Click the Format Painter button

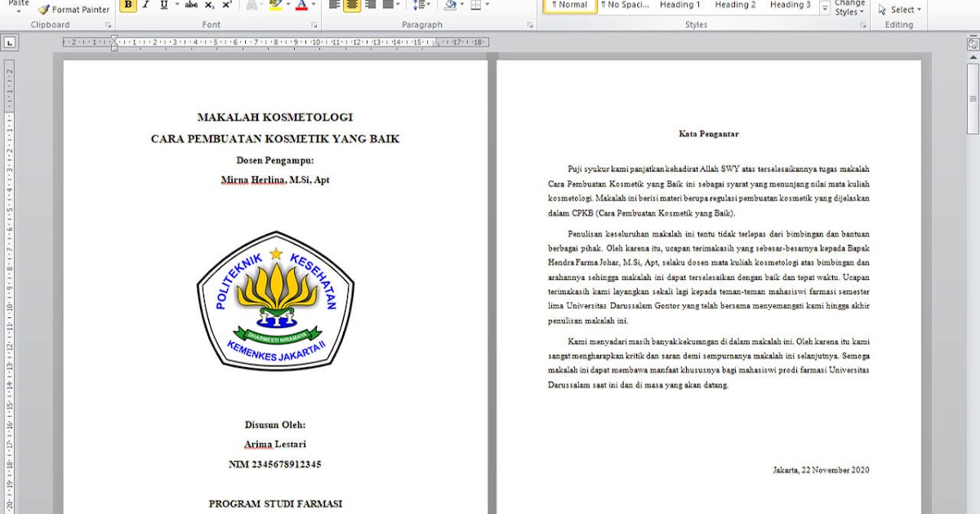[73, 10]
